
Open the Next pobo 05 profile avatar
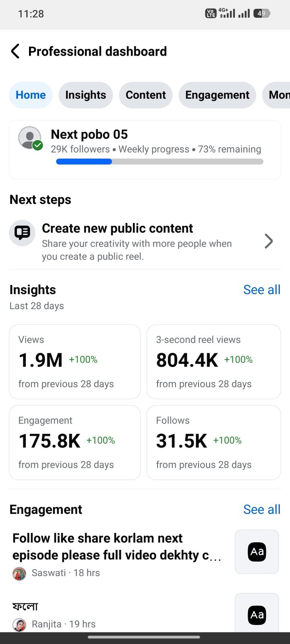30,138
